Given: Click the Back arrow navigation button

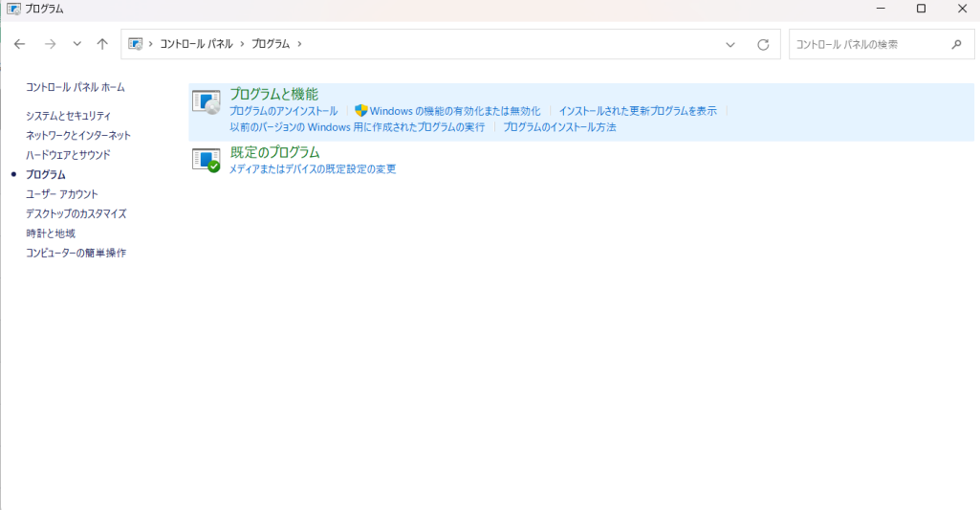Looking at the screenshot, I should click(19, 44).
